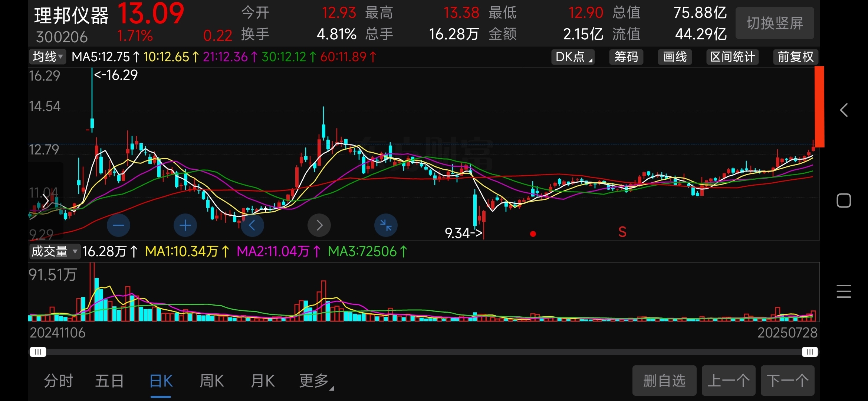The width and height of the screenshot is (868, 401).
Task: Open the 均线 indicator dropdown
Action: 47,57
